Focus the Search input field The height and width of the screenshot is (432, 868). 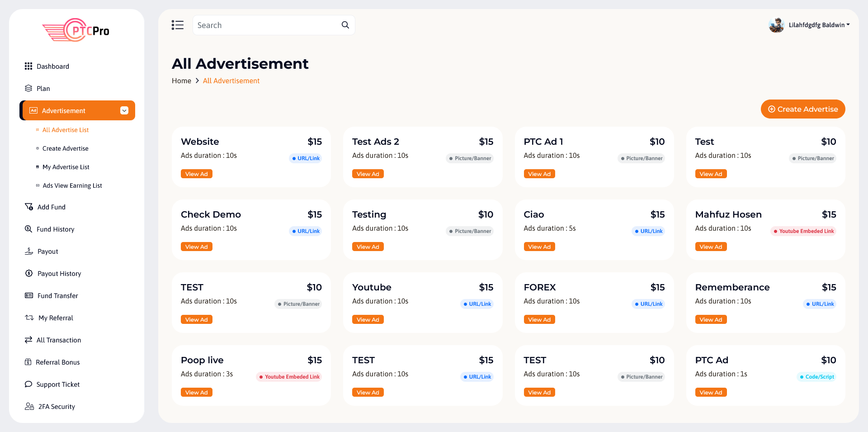[x=267, y=25]
